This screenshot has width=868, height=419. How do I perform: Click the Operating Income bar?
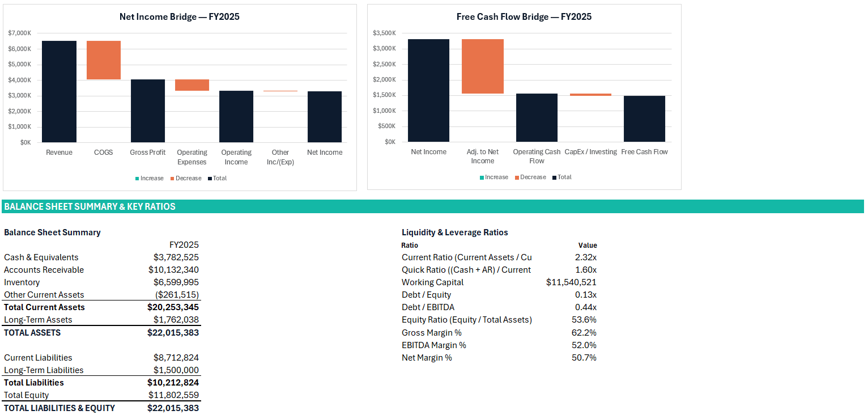click(236, 116)
